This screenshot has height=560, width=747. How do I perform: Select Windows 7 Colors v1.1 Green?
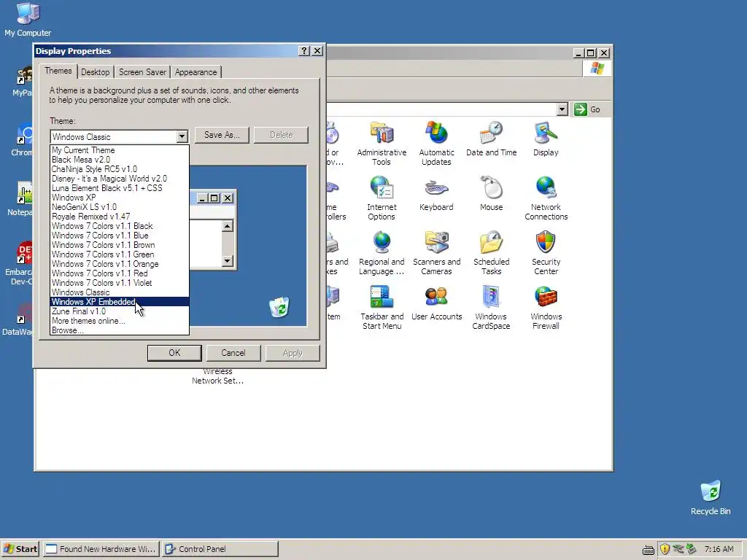120,254
